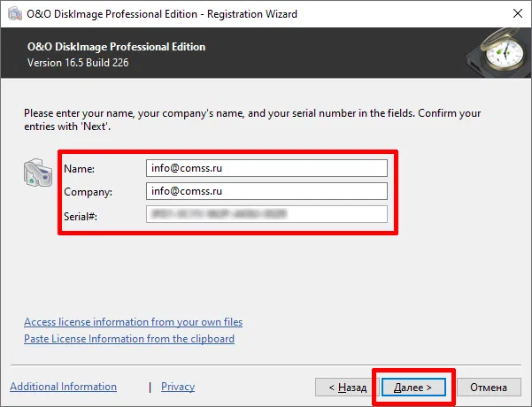Open the Additional Information link
Screen dimensions: 532x407
point(63,387)
